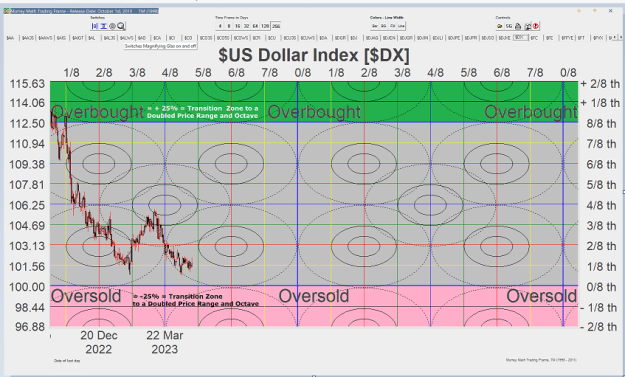The width and height of the screenshot is (625, 377).
Task: Click the 3/8 th level label
Action: pos(601,226)
